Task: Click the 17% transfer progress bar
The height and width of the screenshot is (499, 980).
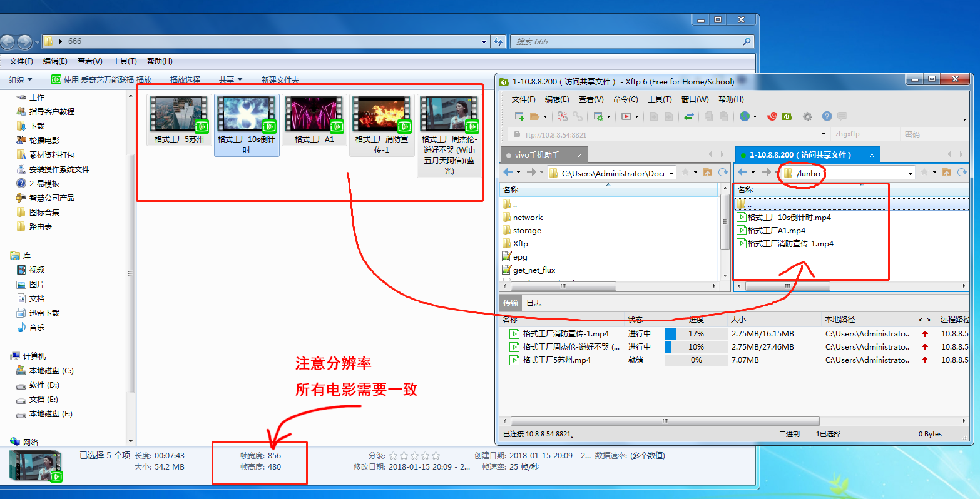Action: point(695,334)
